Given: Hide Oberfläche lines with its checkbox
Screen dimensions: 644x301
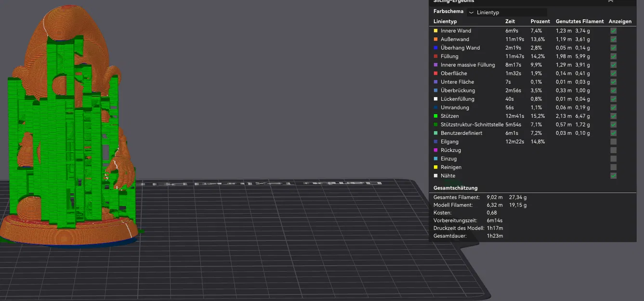Looking at the screenshot, I should click(x=613, y=74).
